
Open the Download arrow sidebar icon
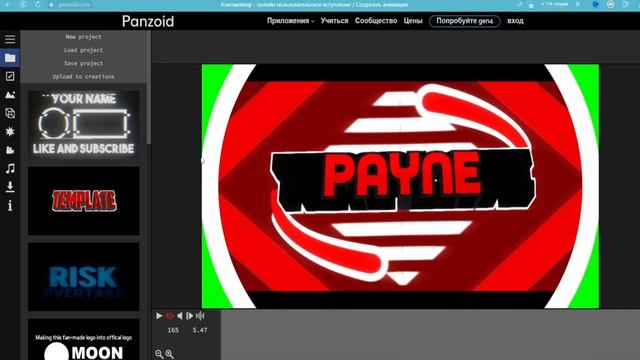click(x=10, y=187)
